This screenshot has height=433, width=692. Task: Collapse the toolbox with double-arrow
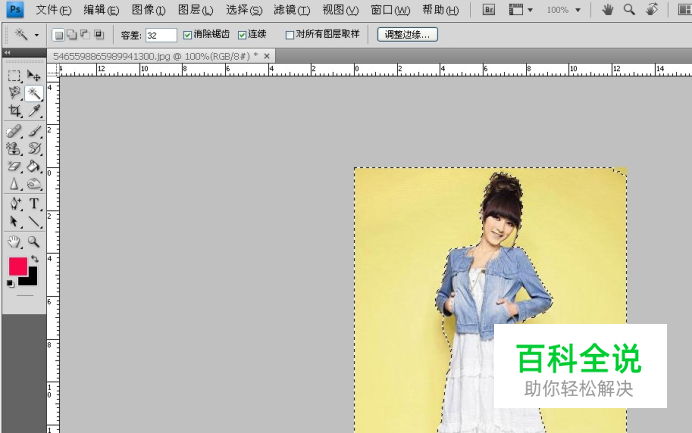[x=7, y=53]
